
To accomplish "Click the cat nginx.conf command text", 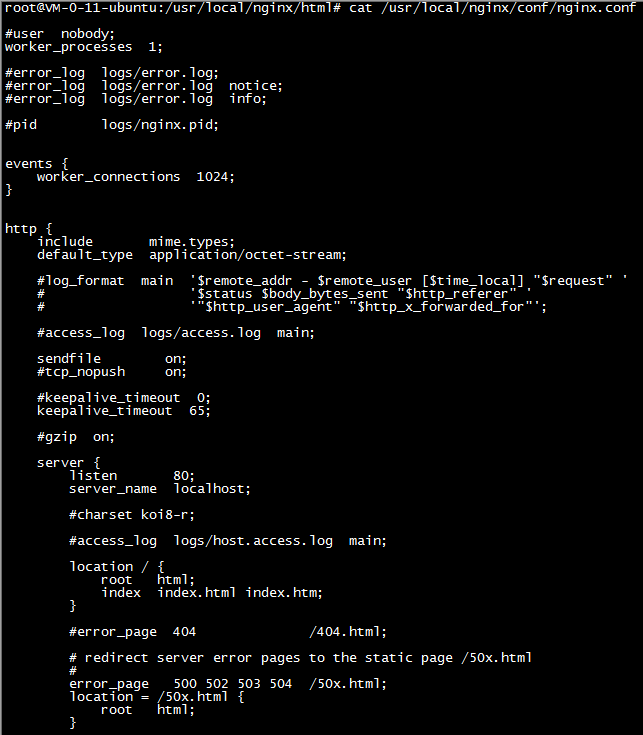I will click(x=493, y=8).
